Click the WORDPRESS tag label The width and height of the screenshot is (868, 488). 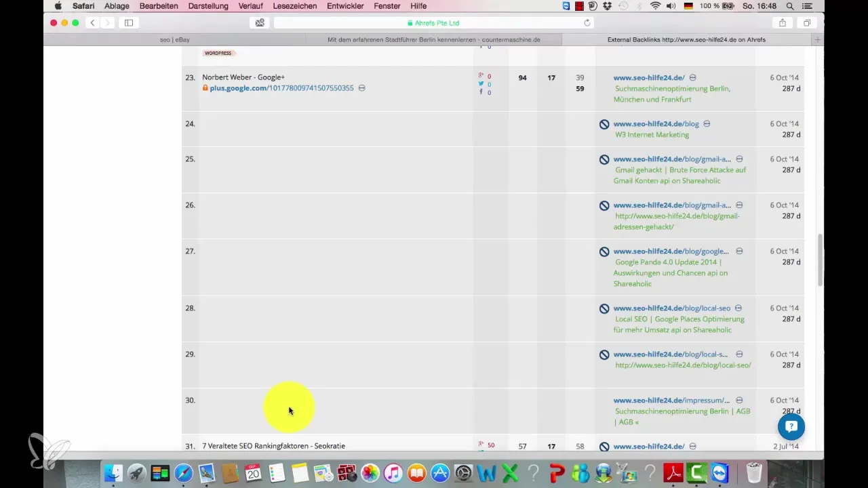coord(218,53)
